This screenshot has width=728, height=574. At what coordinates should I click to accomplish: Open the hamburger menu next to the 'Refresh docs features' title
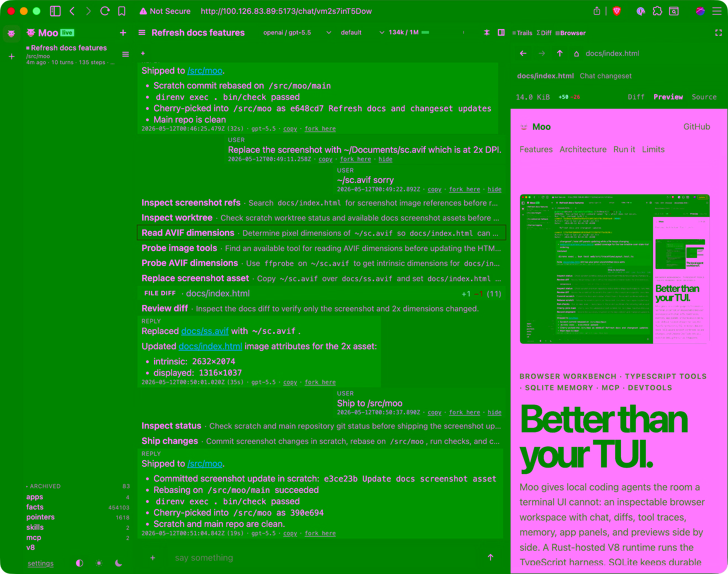[142, 33]
